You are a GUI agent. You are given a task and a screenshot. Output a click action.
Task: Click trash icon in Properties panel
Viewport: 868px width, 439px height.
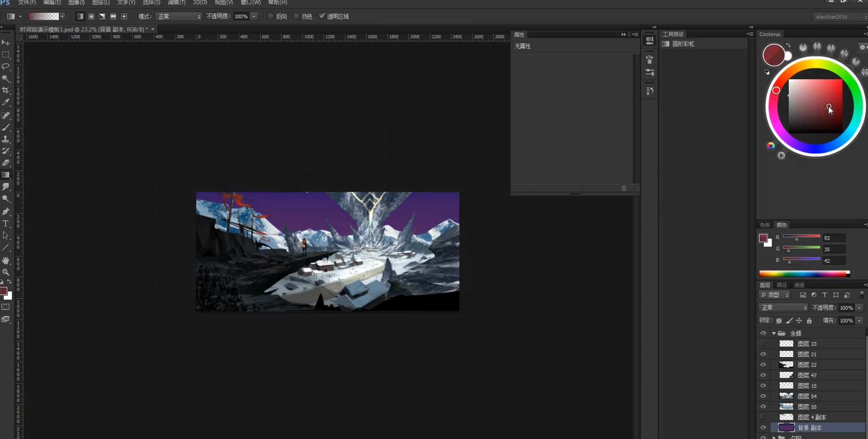(624, 188)
